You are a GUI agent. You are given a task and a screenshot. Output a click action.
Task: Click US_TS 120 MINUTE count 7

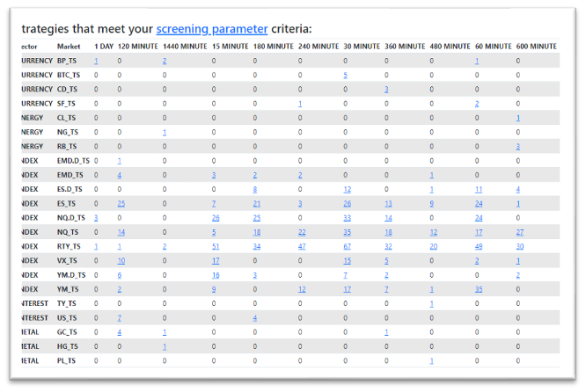[x=119, y=318]
